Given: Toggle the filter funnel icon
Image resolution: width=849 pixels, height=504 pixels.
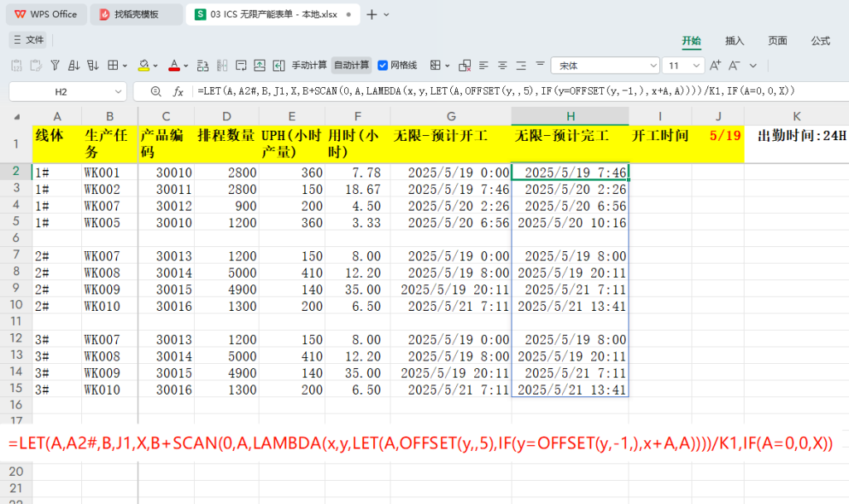Looking at the screenshot, I should point(55,65).
